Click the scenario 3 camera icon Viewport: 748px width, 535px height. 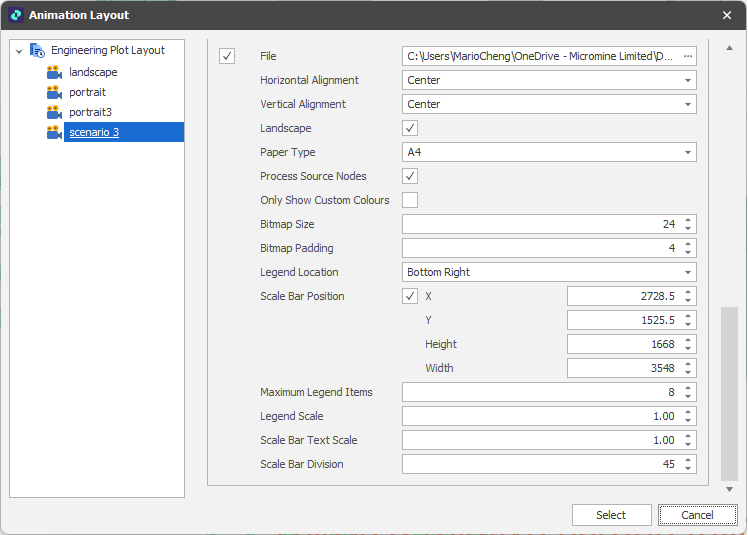[x=54, y=132]
